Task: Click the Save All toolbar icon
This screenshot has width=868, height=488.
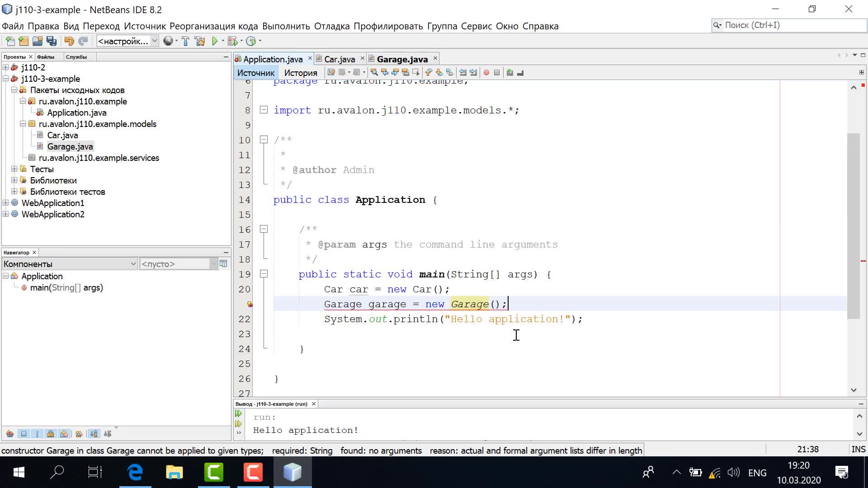Action: pos(52,41)
